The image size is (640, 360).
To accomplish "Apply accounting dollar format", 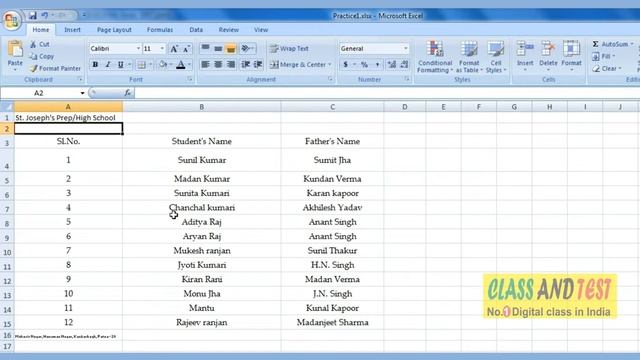I will tap(346, 64).
